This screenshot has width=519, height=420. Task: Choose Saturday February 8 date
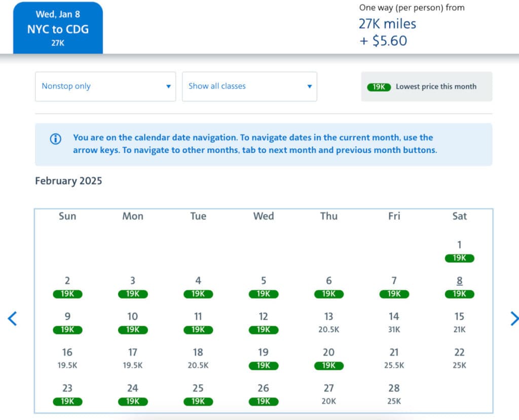[x=459, y=287]
